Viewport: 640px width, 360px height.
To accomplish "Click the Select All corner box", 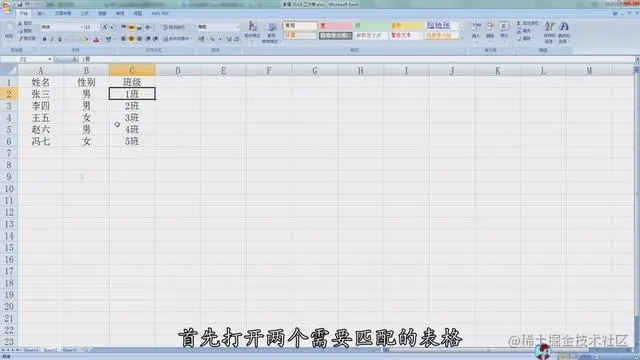I will (x=9, y=70).
